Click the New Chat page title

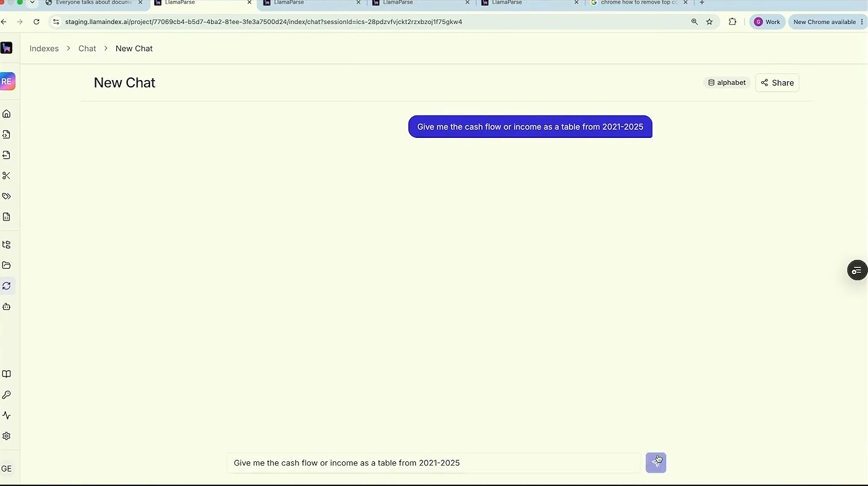[124, 83]
